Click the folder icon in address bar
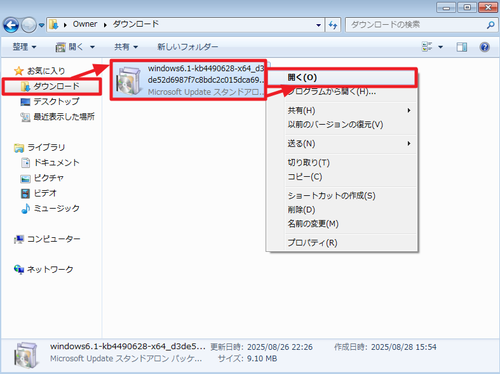500x374 pixels. click(54, 24)
